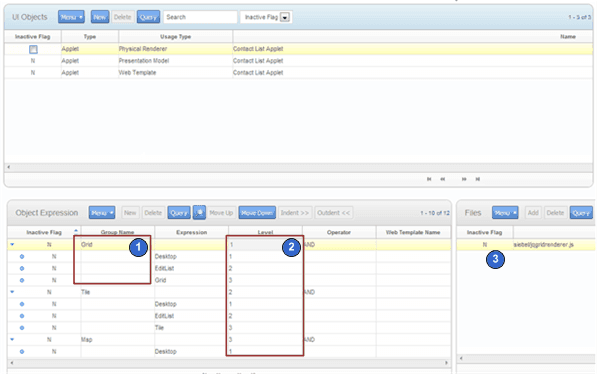Click the bullet icon of Tile's Desktop row
Image resolution: width=597 pixels, height=374 pixels.
click(x=22, y=304)
